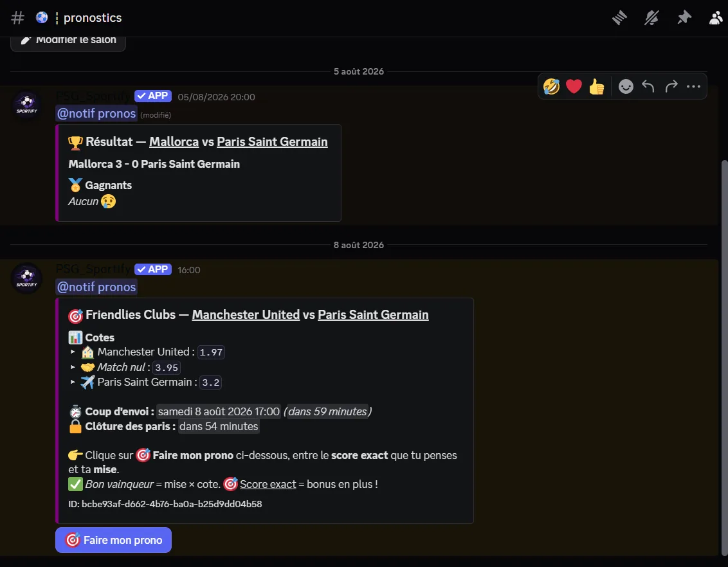Click the trophy emoji in Résultat title
This screenshot has height=567, width=728.
[x=75, y=143]
